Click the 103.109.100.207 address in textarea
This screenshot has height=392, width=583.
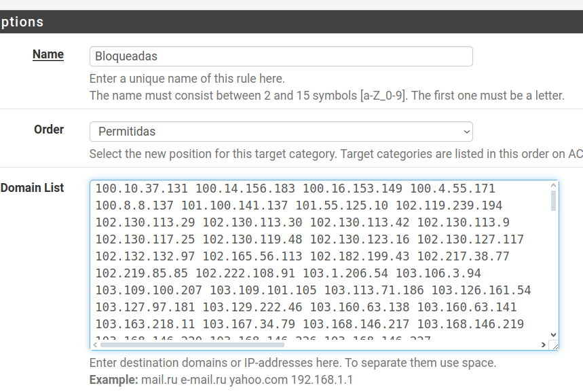(148, 290)
